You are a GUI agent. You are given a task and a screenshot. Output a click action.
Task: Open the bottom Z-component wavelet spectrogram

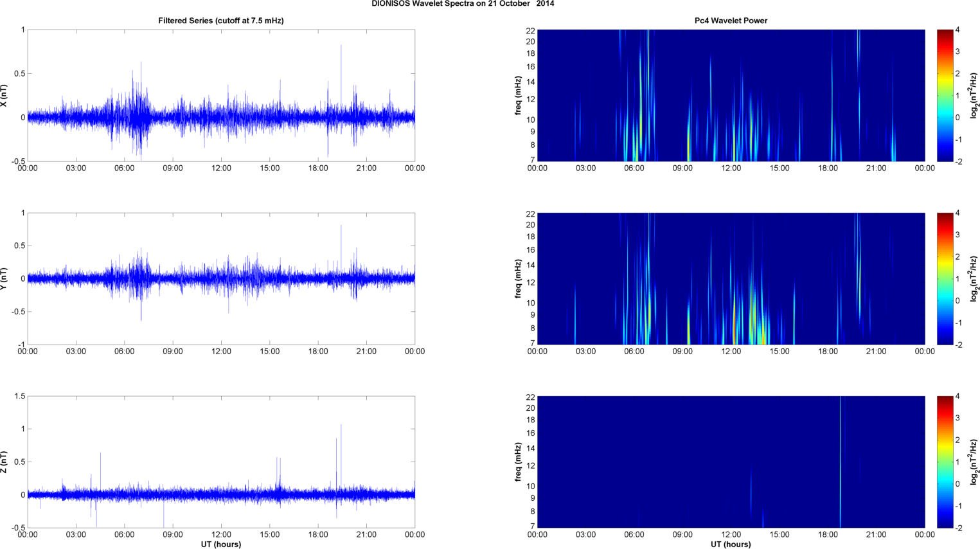[x=731, y=462]
